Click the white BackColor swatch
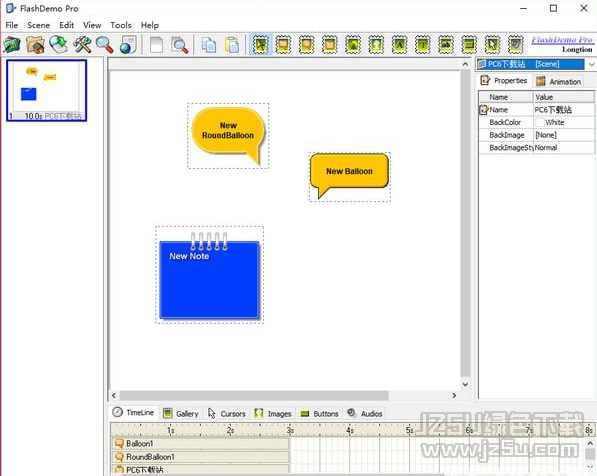This screenshot has height=476, width=597. point(540,123)
